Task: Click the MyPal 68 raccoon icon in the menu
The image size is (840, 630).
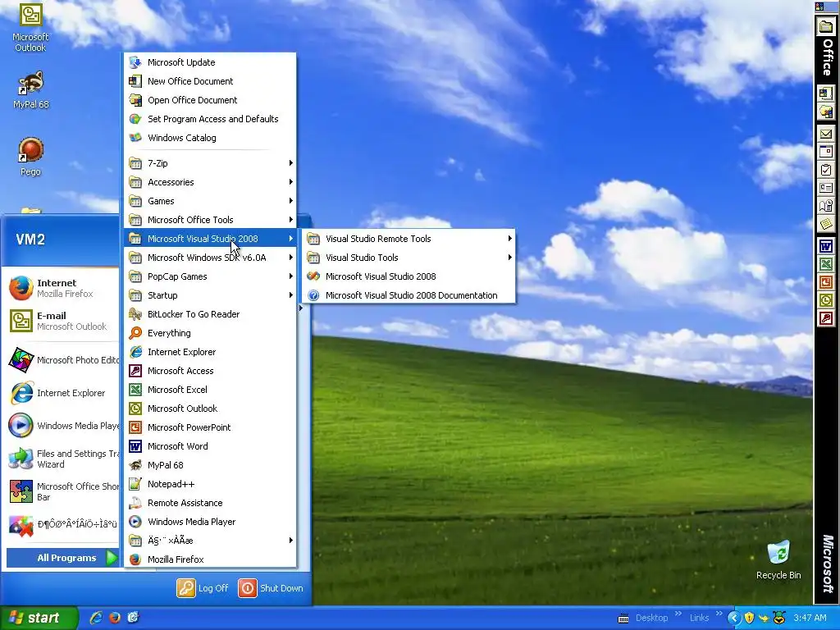Action: click(x=135, y=465)
